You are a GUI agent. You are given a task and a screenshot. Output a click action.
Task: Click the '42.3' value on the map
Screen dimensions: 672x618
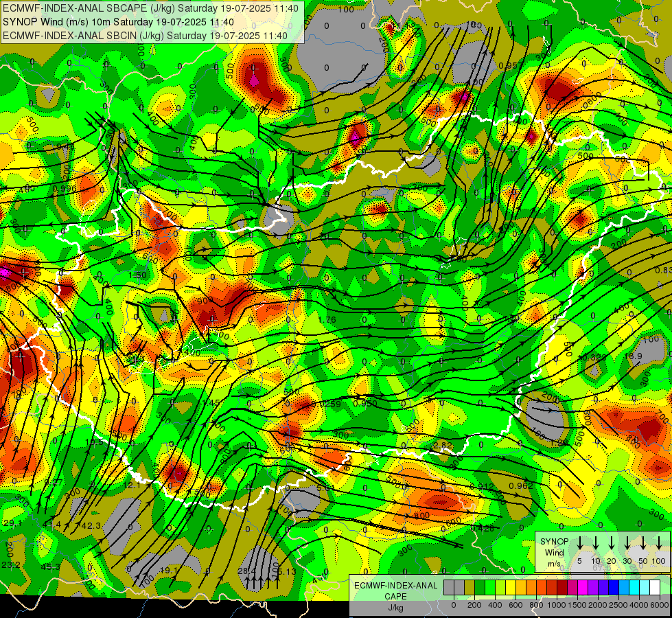click(91, 526)
